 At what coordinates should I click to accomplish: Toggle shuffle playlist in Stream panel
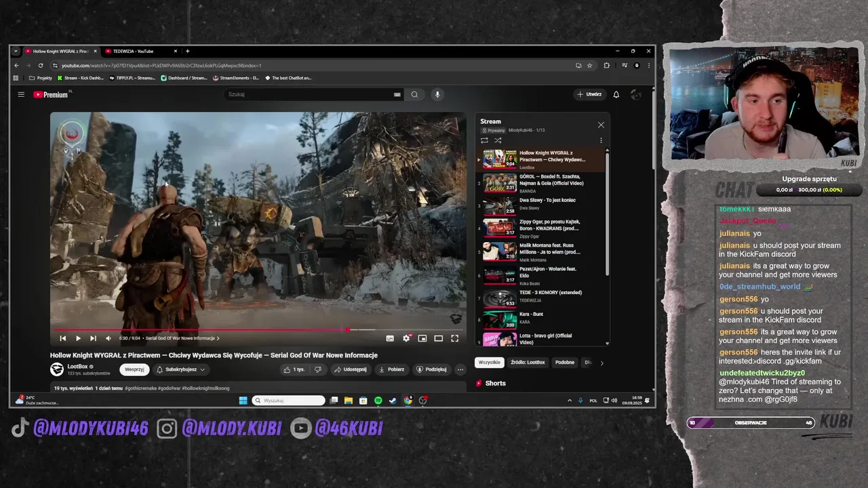click(498, 140)
